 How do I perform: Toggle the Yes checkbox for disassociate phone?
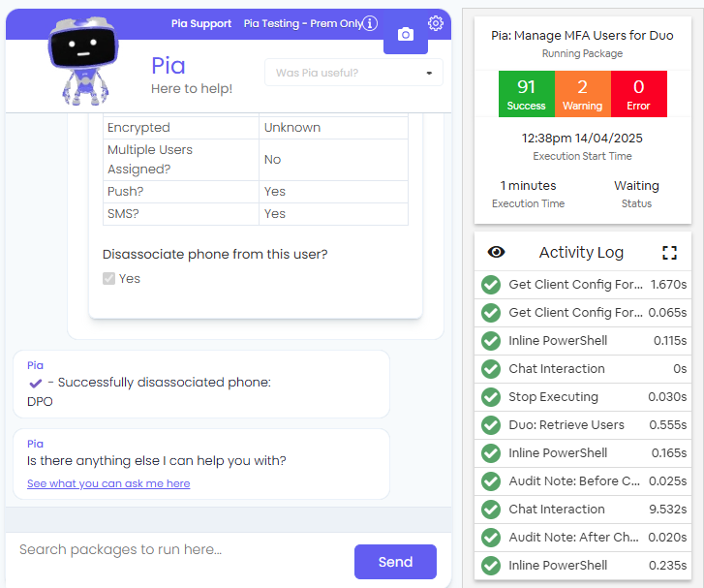click(x=108, y=279)
